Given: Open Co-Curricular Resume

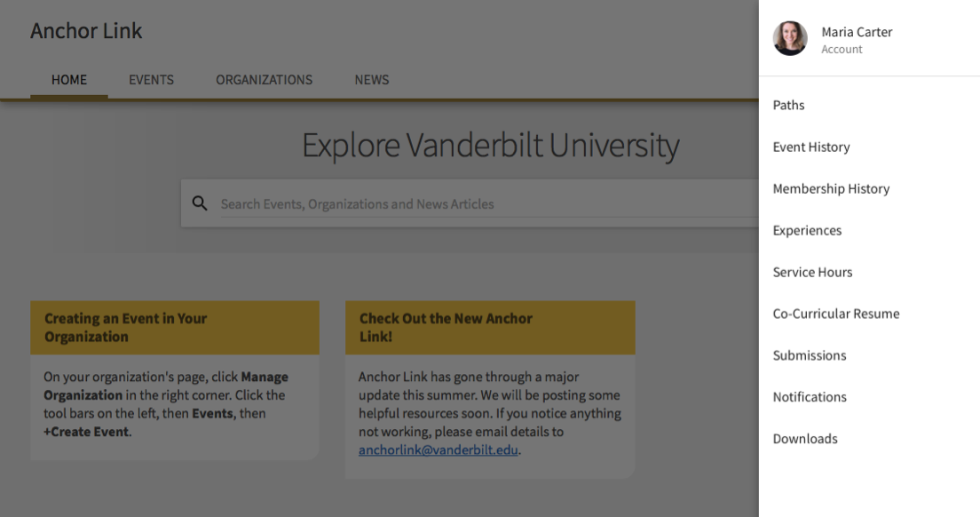Looking at the screenshot, I should click(835, 314).
